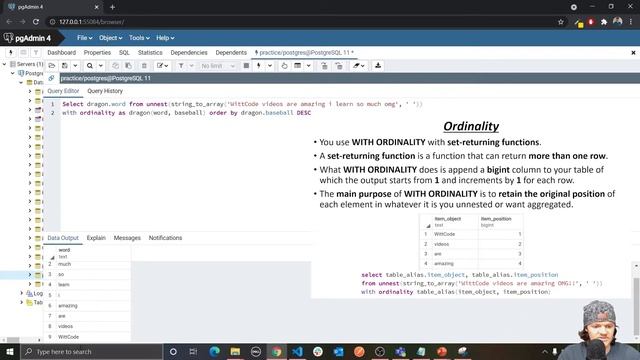Click the View Data grid icon in browser panel

pos(23,52)
